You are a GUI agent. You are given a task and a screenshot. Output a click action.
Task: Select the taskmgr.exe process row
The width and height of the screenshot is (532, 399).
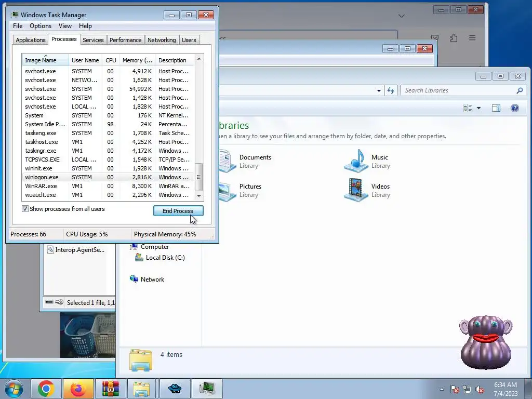pos(108,151)
